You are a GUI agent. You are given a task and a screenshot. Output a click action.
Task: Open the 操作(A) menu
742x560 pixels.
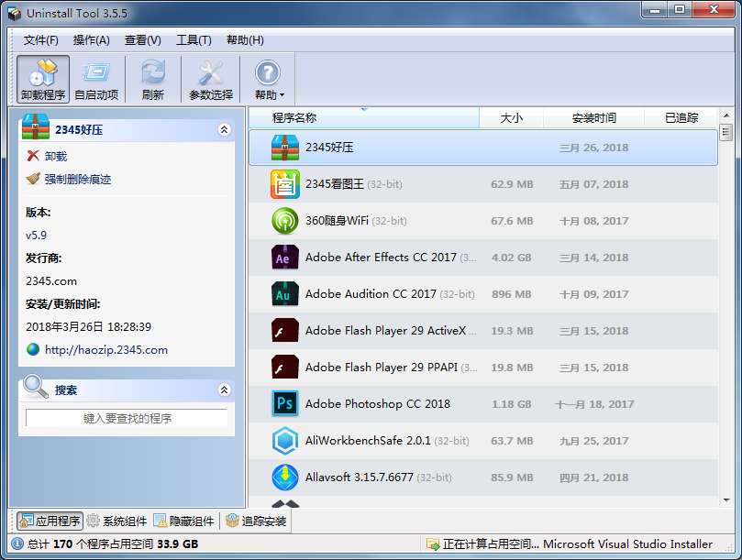click(92, 40)
